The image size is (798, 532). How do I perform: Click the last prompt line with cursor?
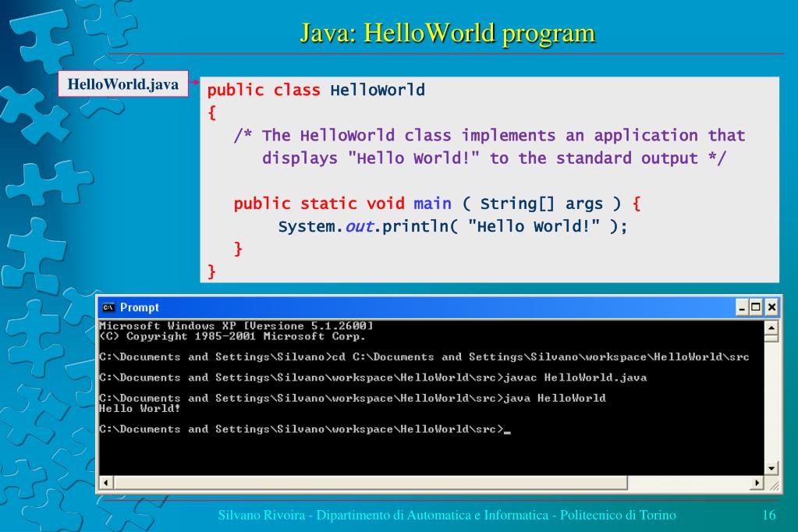[x=305, y=429]
